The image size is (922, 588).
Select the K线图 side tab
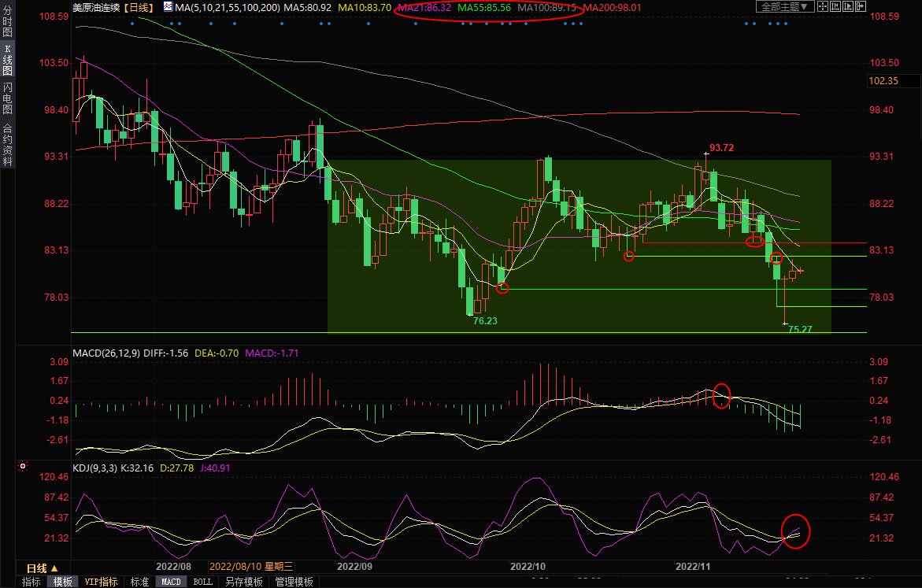(x=7, y=65)
